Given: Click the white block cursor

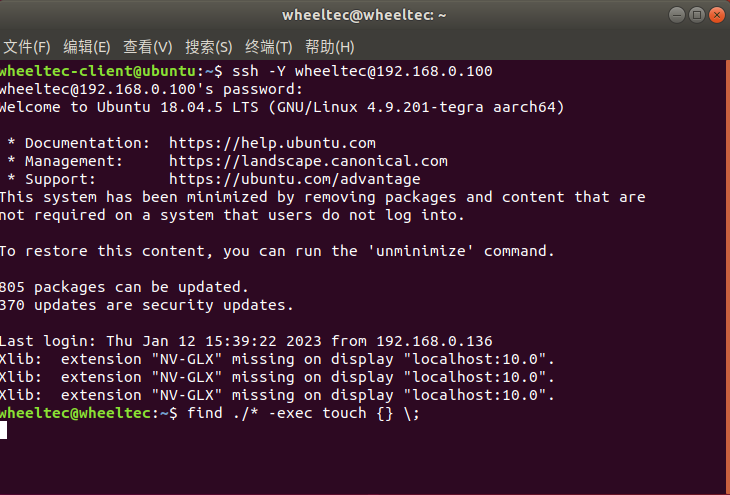Looking at the screenshot, I should point(3,430).
